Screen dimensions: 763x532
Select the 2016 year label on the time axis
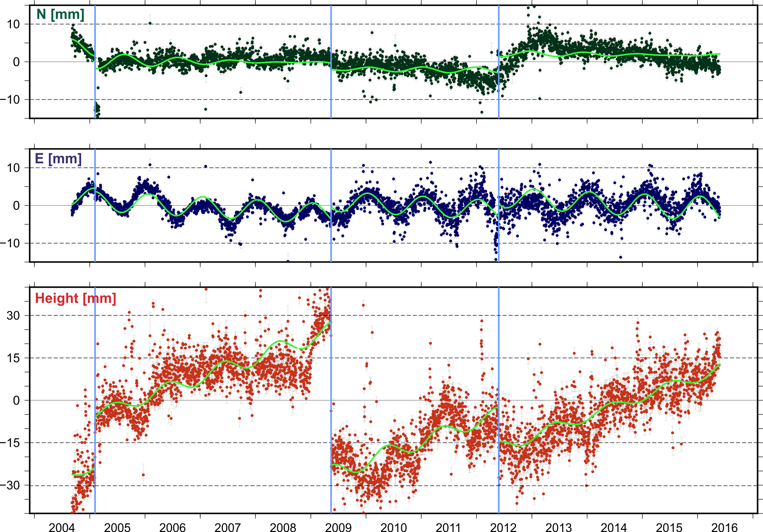coord(724,527)
